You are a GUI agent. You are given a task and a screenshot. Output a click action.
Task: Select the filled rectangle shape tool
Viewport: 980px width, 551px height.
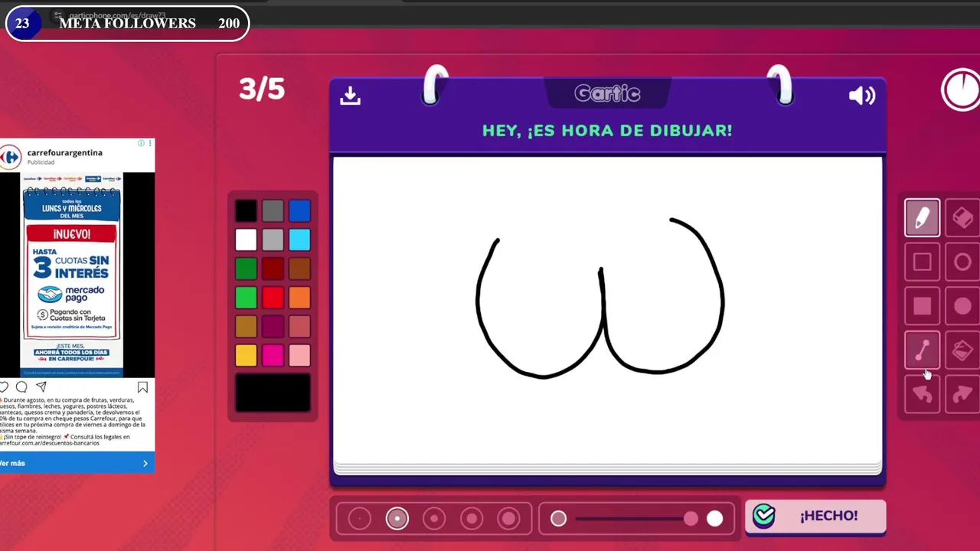pos(922,306)
